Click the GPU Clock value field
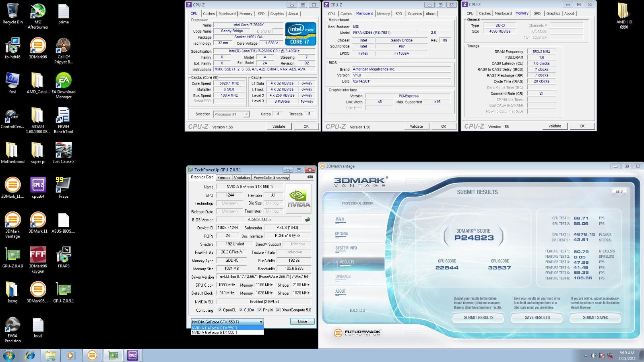Screen dimensions: 644x362 tap(227, 285)
